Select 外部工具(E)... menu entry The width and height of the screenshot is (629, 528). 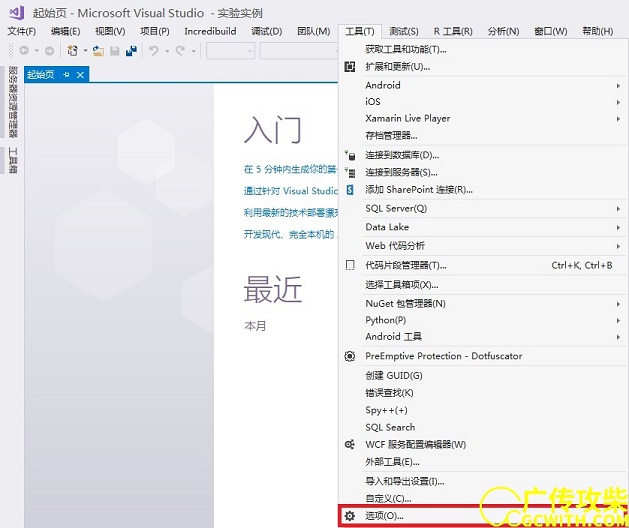[x=483, y=462]
